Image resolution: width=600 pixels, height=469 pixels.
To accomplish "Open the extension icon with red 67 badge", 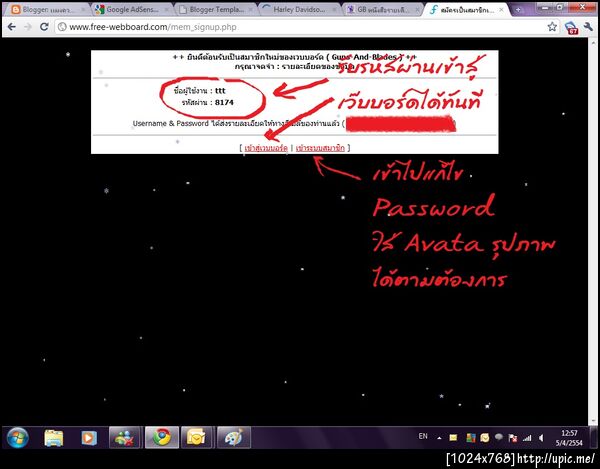I will point(571,28).
